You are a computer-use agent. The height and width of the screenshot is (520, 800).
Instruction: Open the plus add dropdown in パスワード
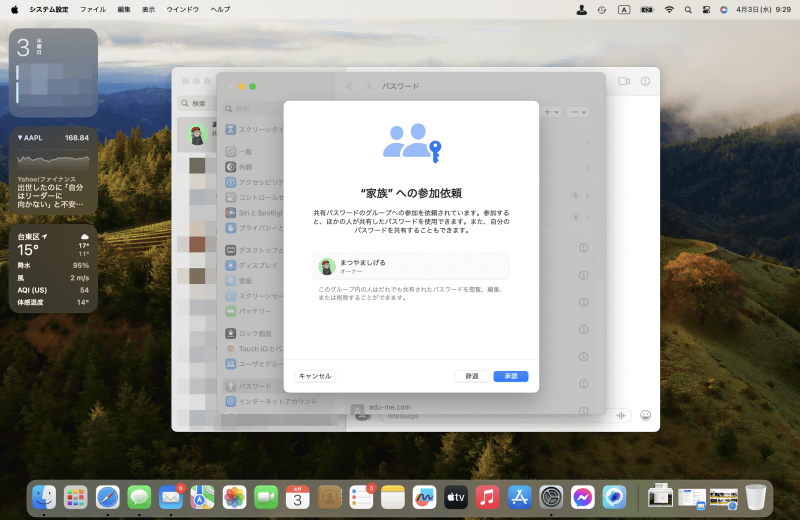point(552,112)
